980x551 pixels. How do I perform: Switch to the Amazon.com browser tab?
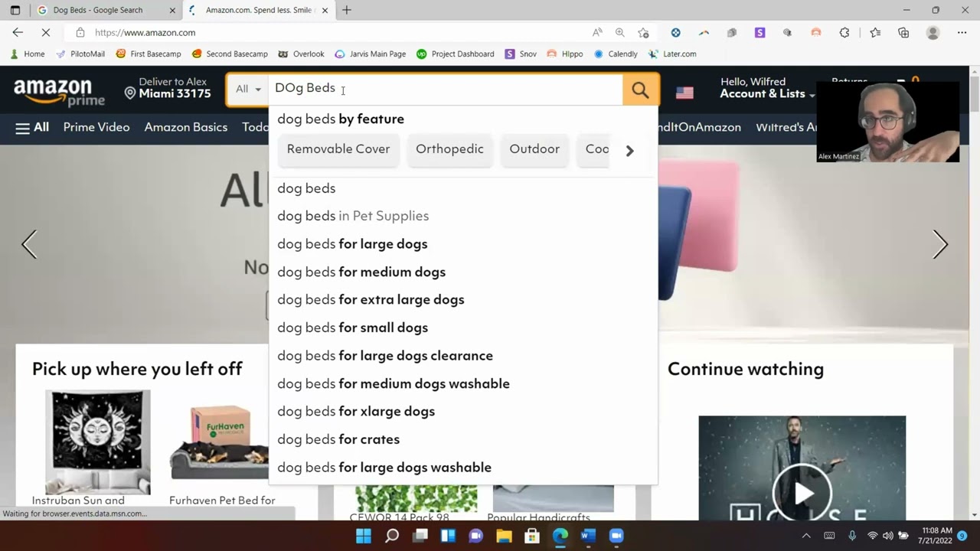[x=259, y=10]
